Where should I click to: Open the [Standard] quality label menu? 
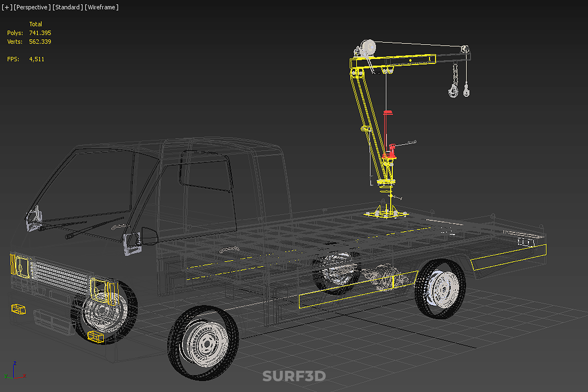tap(67, 7)
